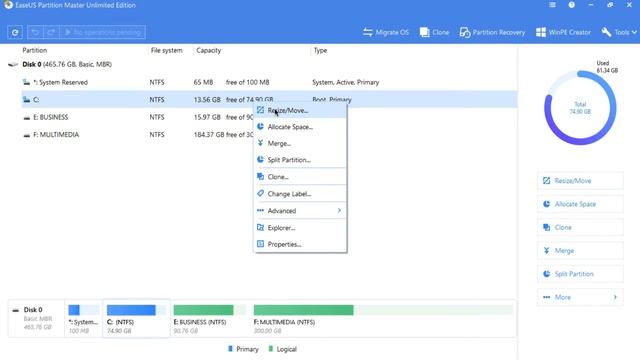640x360 pixels.
Task: Click the File system column header
Action: coord(167,50)
